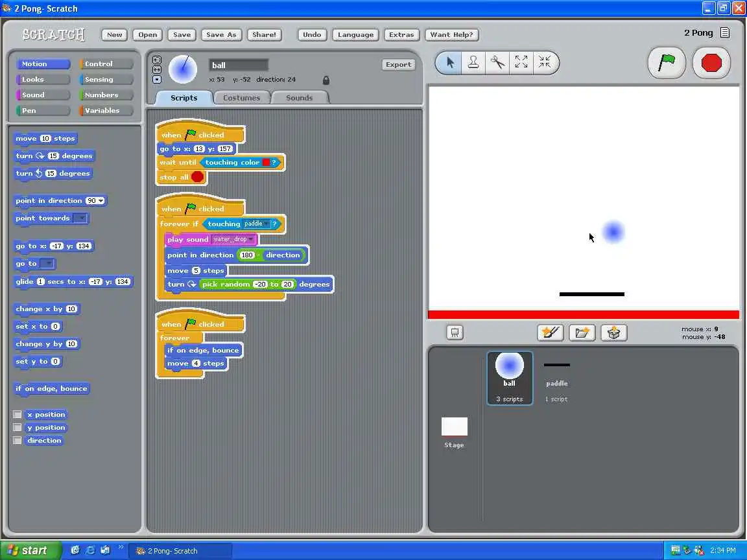Open the water_drop sound dropdown

coord(251,239)
